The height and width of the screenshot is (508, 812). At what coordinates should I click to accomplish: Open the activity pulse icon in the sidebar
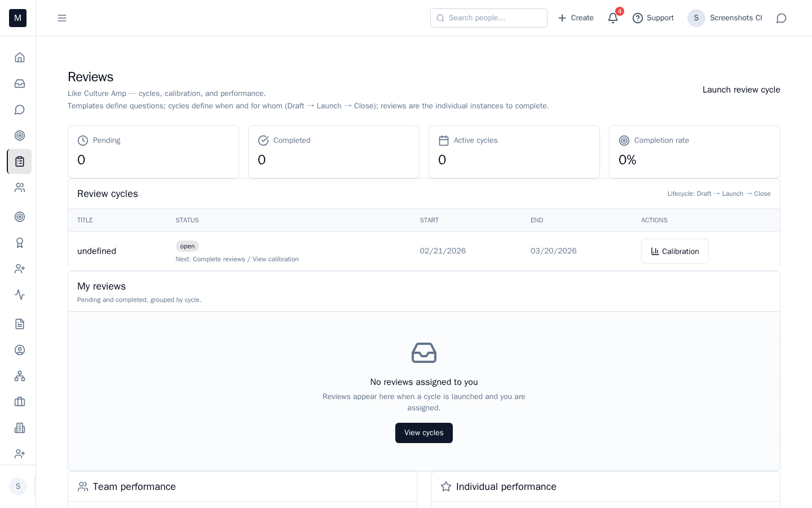[20, 295]
